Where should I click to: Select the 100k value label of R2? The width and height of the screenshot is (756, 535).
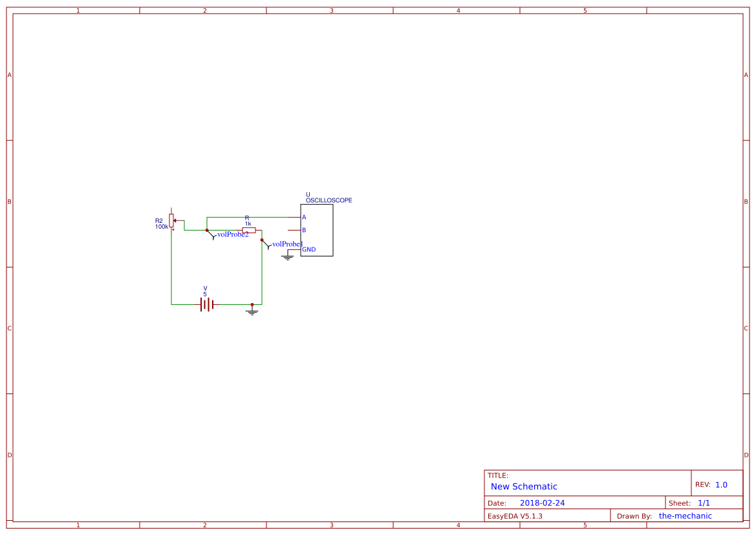click(162, 226)
